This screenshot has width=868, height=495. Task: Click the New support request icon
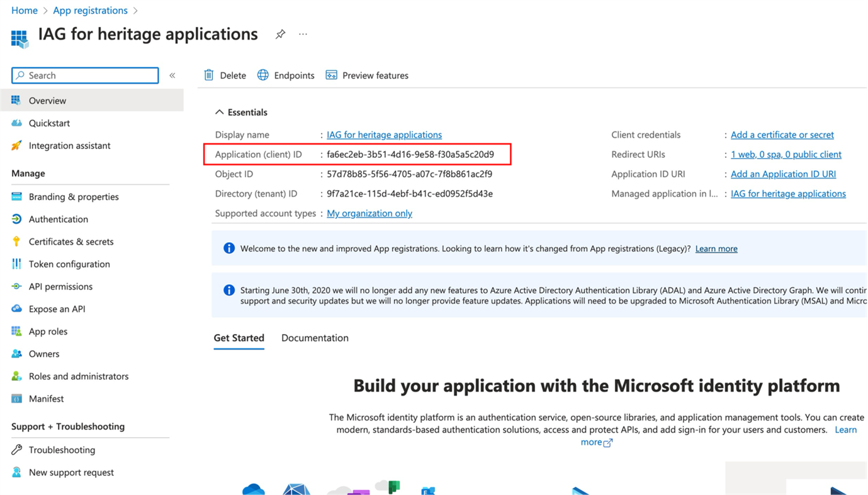click(x=16, y=472)
